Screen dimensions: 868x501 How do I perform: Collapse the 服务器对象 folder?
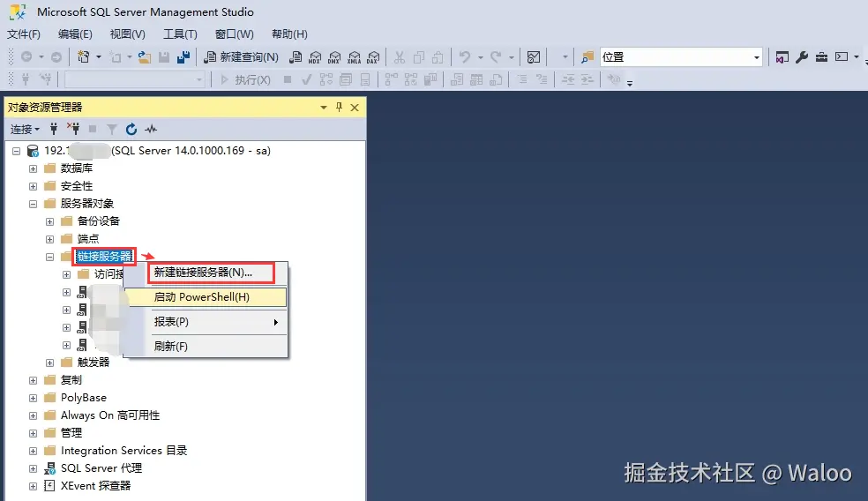coord(33,204)
